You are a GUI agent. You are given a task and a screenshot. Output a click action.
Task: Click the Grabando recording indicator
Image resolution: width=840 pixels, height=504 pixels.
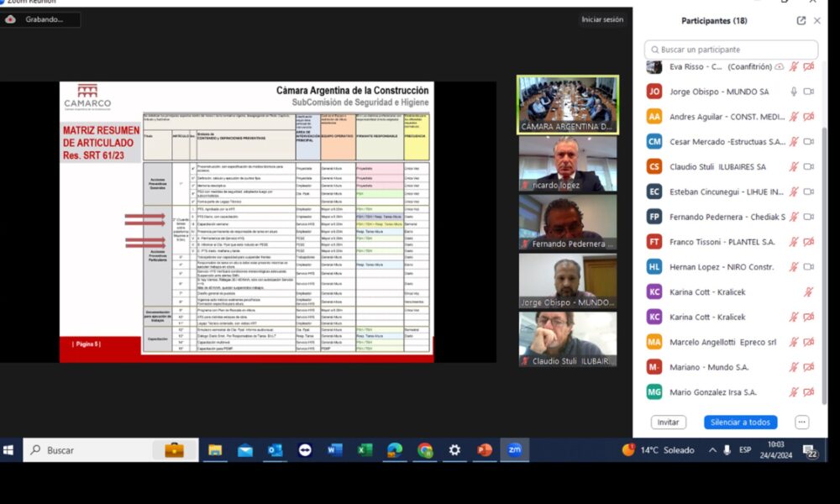click(x=40, y=19)
